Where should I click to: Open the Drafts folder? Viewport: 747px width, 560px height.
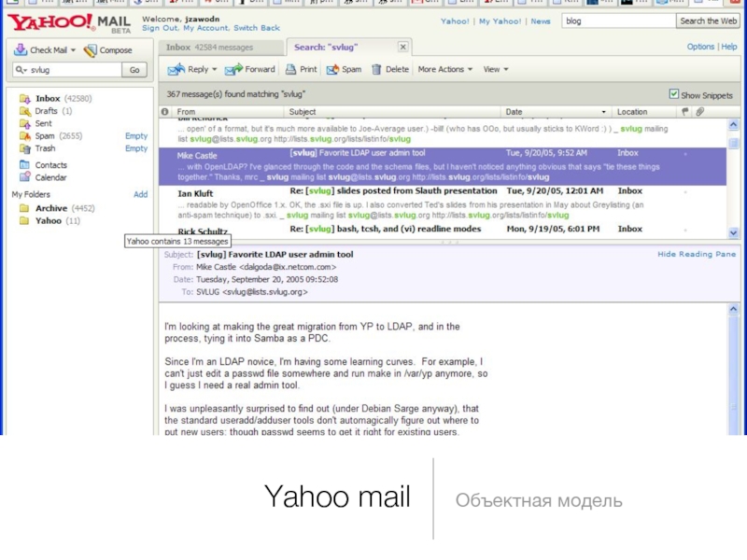pos(46,111)
